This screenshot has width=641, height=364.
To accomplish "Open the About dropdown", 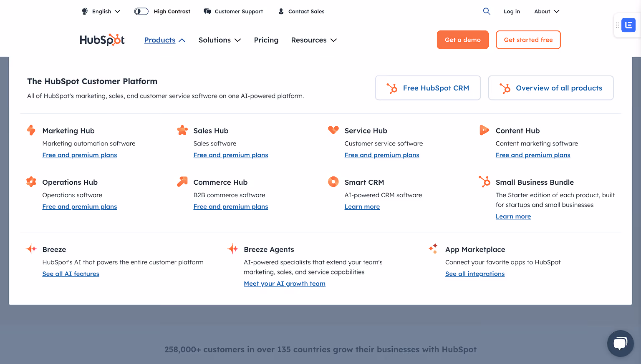I will pos(546,11).
